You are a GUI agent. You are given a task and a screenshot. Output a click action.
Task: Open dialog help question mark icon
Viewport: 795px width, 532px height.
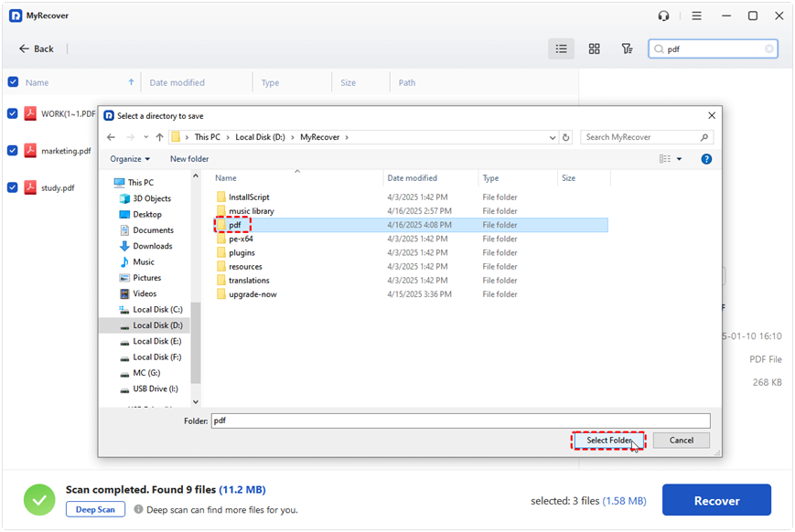[x=706, y=159]
